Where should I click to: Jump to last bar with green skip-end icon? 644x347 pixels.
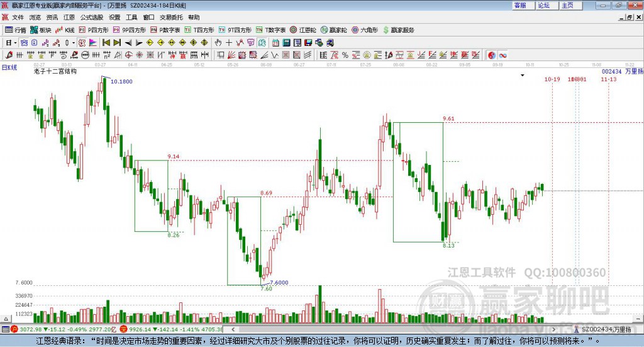tap(117, 43)
